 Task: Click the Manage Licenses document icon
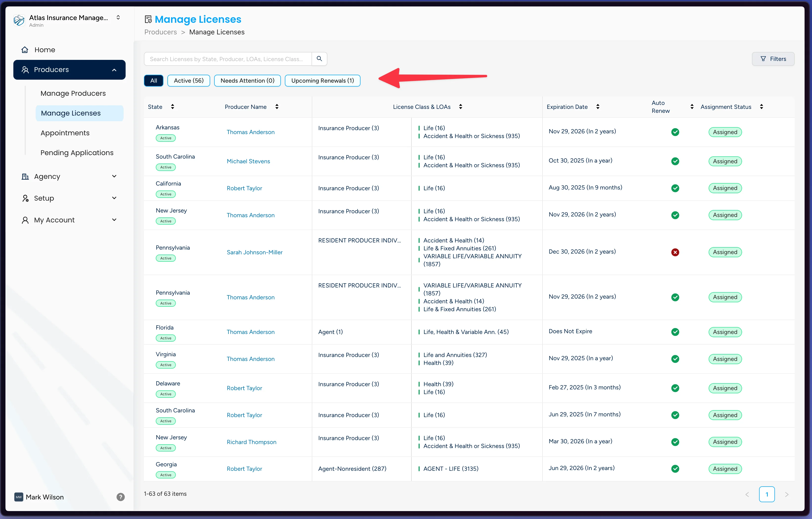click(x=148, y=19)
